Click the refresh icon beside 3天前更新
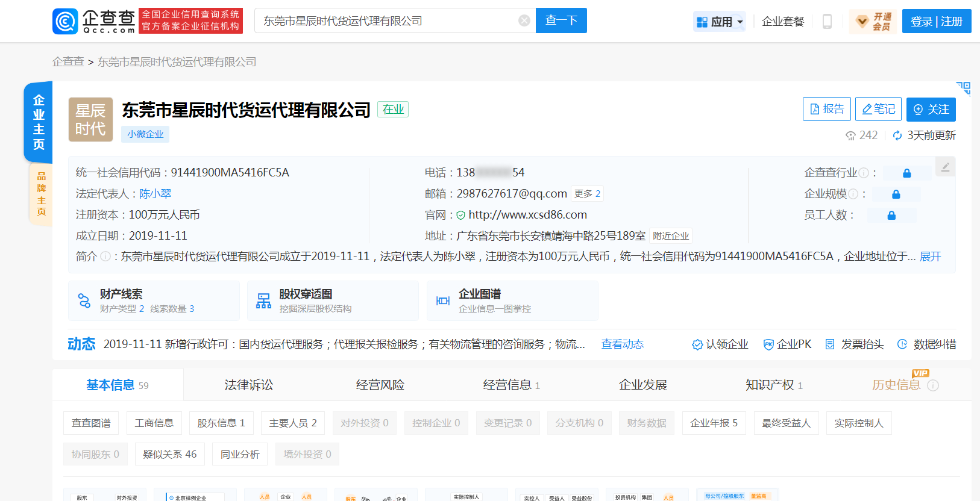The width and height of the screenshot is (980, 501). point(897,135)
